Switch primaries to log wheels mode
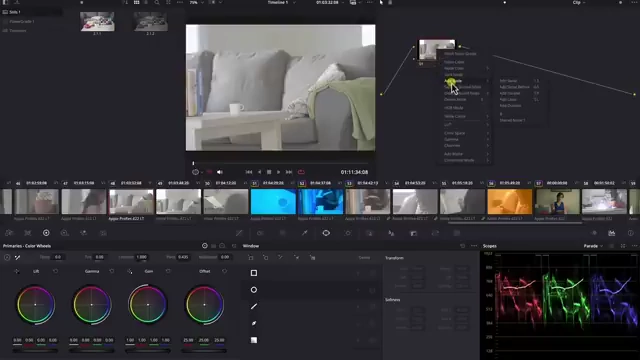640x360 pixels. [x=222, y=246]
